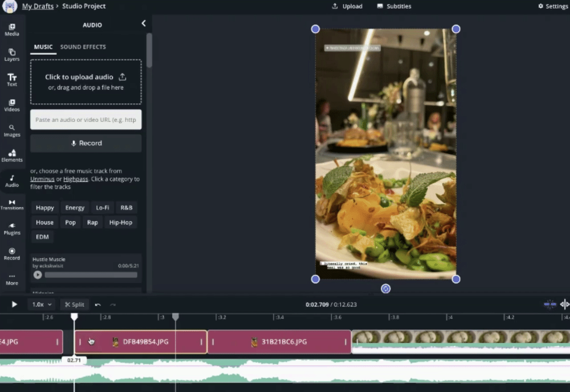Click the undo arrow icon
Screen dimensions: 570x392
98,305
